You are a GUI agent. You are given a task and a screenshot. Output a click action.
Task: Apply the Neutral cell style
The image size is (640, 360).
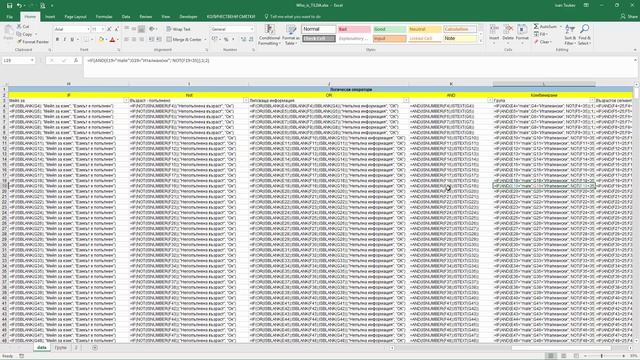pos(424,29)
